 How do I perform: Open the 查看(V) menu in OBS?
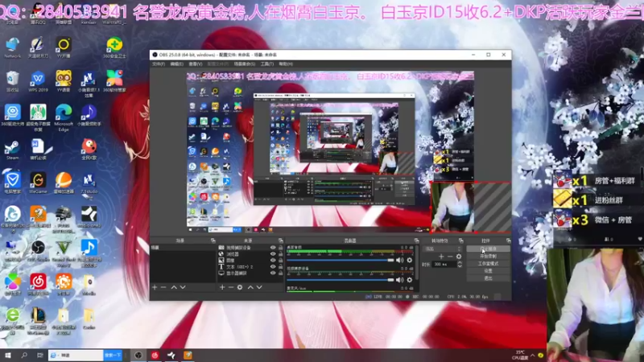[196, 64]
